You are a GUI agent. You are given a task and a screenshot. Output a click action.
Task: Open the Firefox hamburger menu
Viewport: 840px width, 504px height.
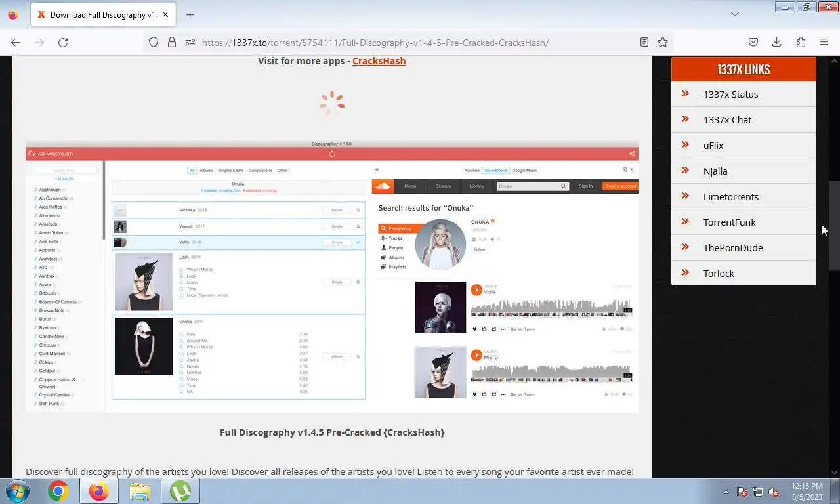[824, 42]
